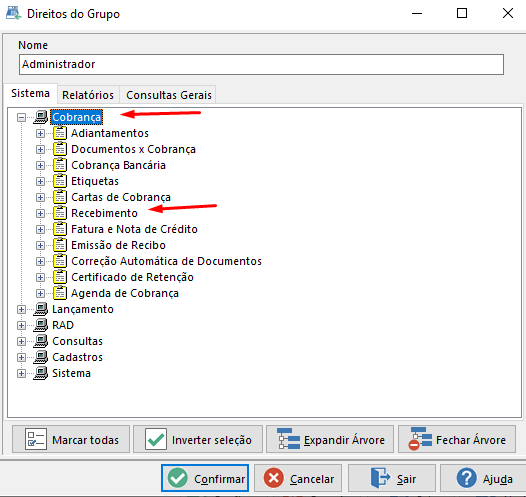The image size is (526, 497).
Task: Click the clipboard icon next to Etiquetas
Action: coord(60,181)
